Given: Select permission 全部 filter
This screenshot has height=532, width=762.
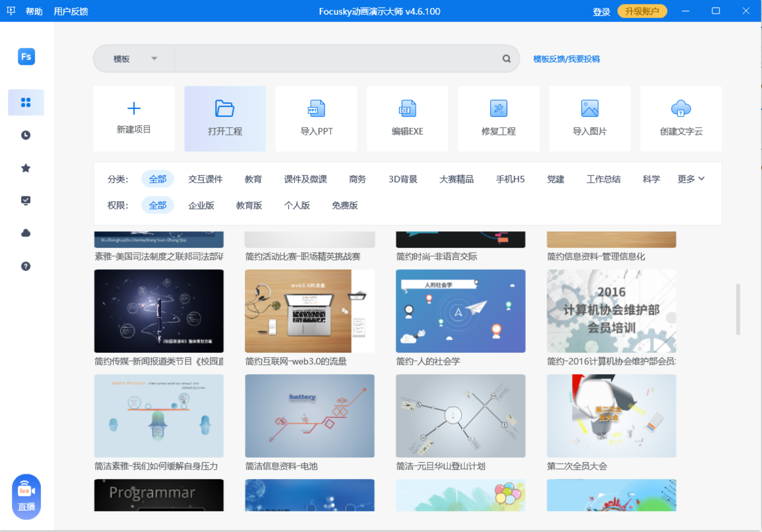Looking at the screenshot, I should pyautogui.click(x=157, y=205).
